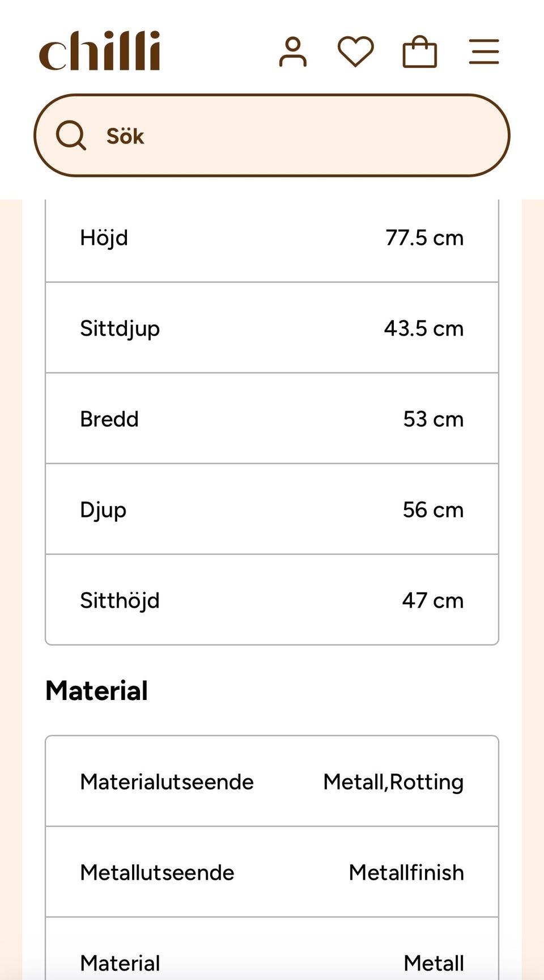Select the Sitthöjd 47 cm row

[x=272, y=600]
